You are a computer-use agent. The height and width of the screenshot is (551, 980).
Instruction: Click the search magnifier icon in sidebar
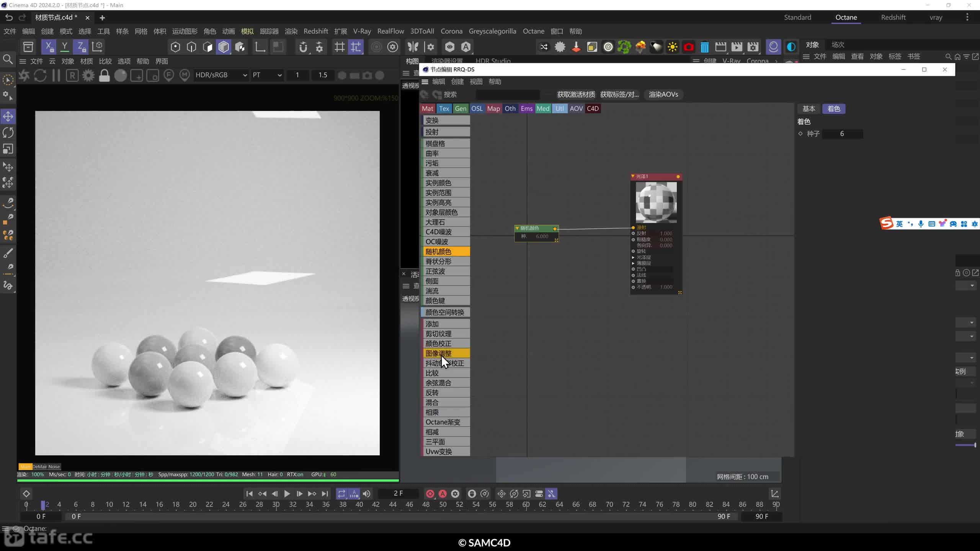8,59
